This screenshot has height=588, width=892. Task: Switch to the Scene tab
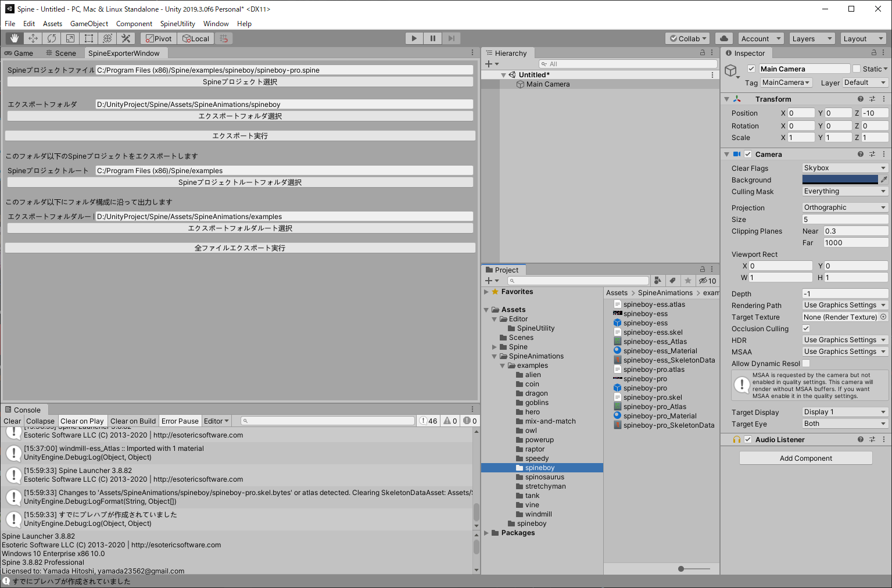coord(61,53)
